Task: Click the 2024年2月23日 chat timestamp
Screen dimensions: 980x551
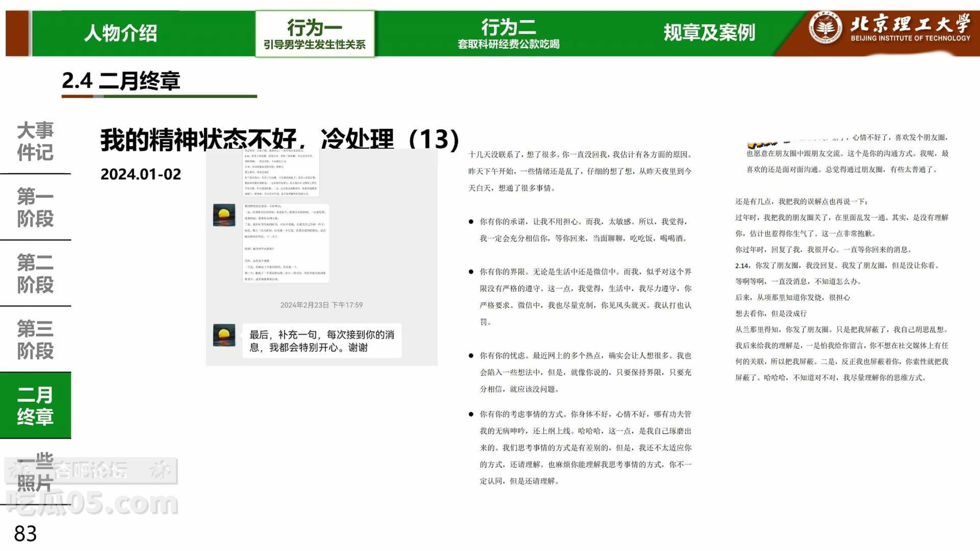Action: click(321, 305)
